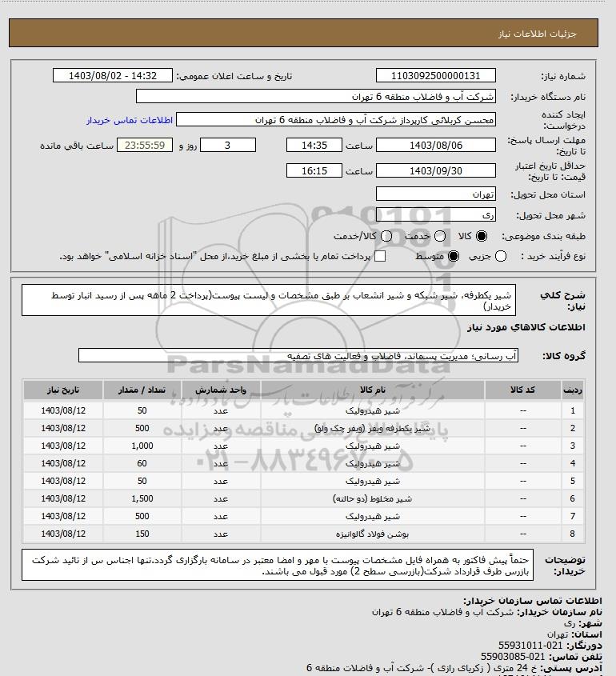The width and height of the screenshot is (616, 676).
Task: Click row number 7 in the table
Action: [x=573, y=516]
